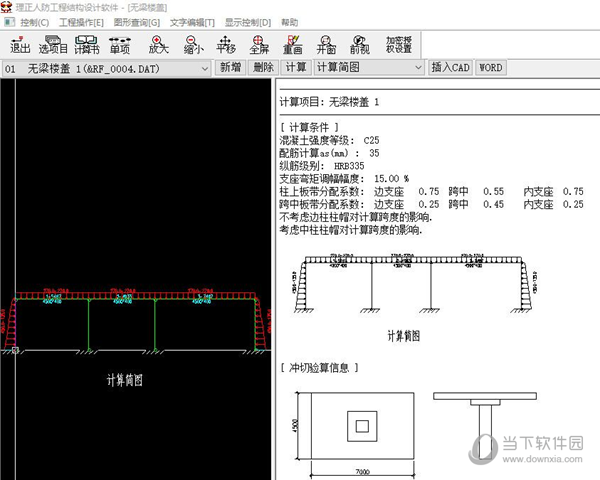Open the 文字编辑[T] menu
The image size is (600, 480).
click(192, 23)
